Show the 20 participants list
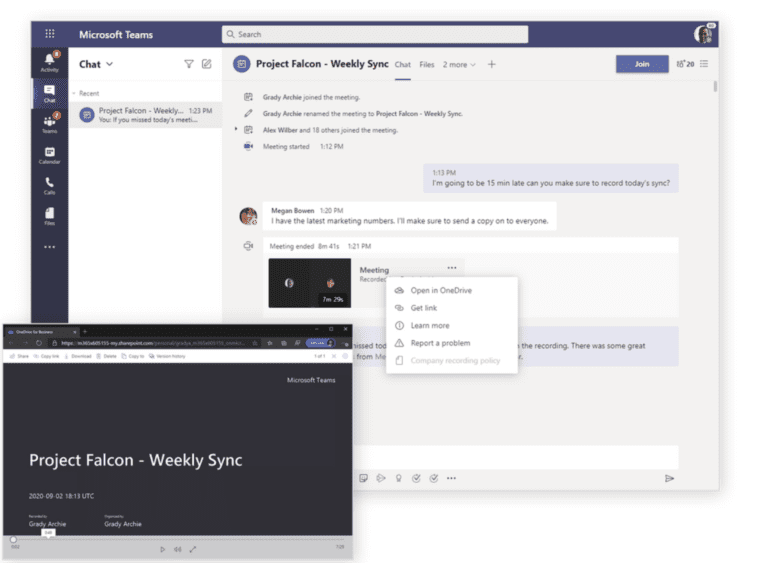This screenshot has width=768, height=563. (x=685, y=64)
